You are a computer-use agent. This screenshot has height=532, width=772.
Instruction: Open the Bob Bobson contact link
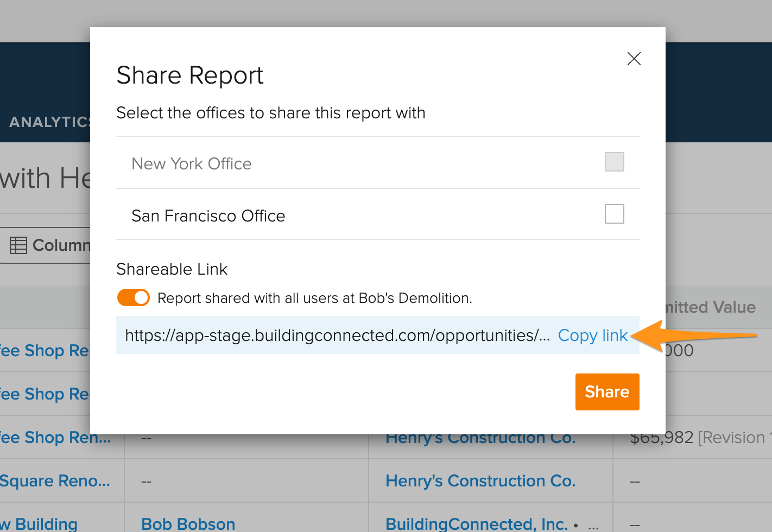(188, 524)
